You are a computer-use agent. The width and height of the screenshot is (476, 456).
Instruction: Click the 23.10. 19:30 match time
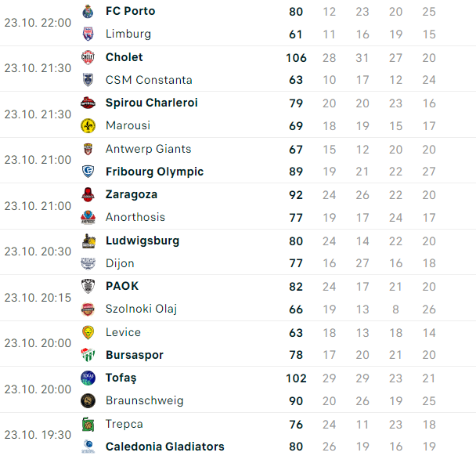(38, 435)
